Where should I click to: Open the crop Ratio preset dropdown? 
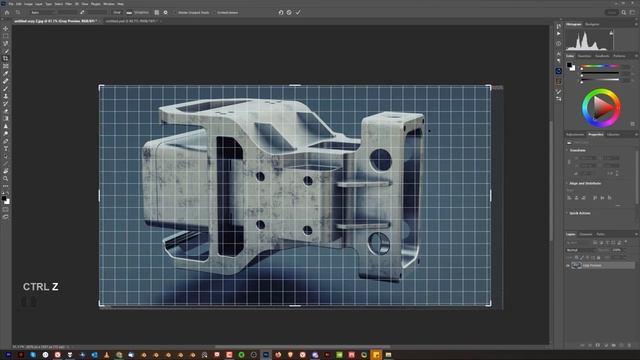point(43,13)
